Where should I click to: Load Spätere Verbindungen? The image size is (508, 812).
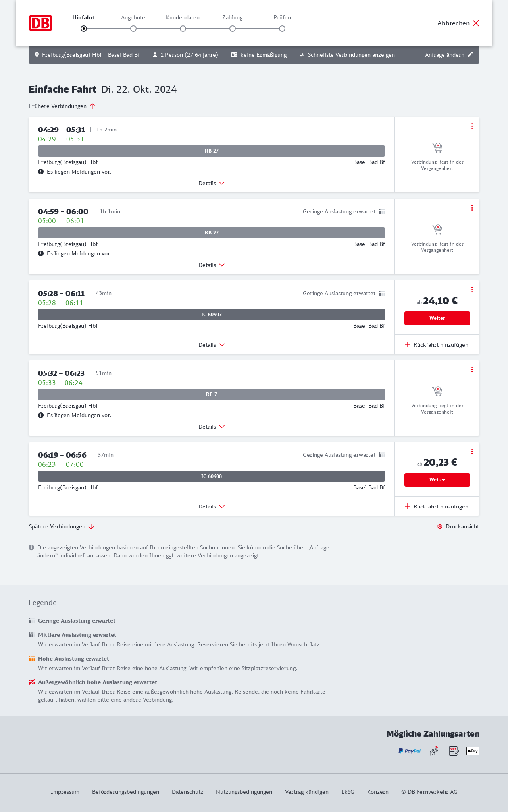(x=61, y=526)
